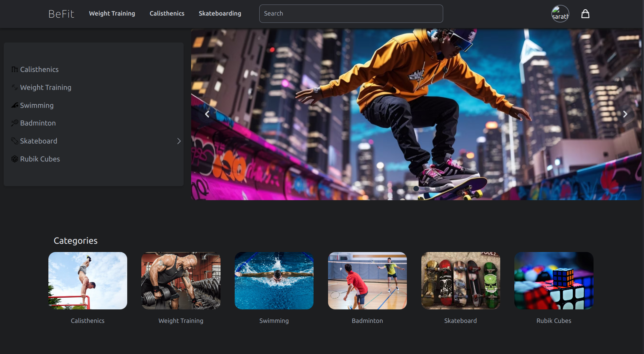This screenshot has height=354, width=644.
Task: Jump to the last carousel indicator dot
Action: (x=438, y=188)
